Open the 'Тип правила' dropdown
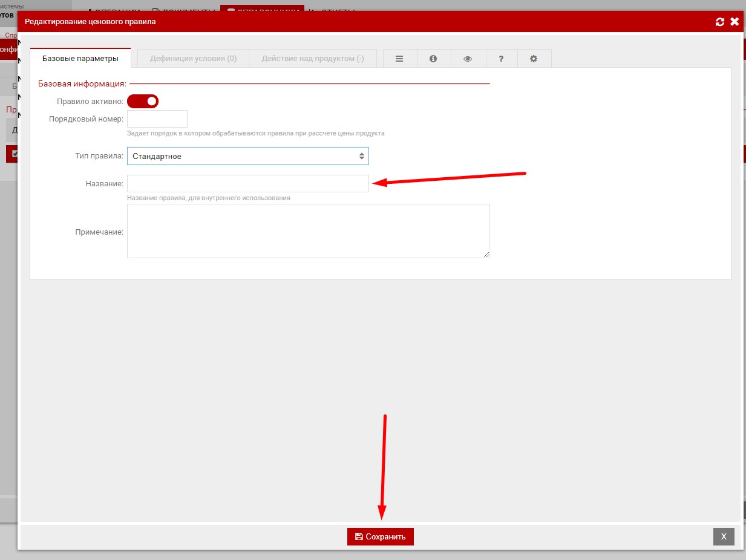Image resolution: width=746 pixels, height=560 pixels. 247,157
